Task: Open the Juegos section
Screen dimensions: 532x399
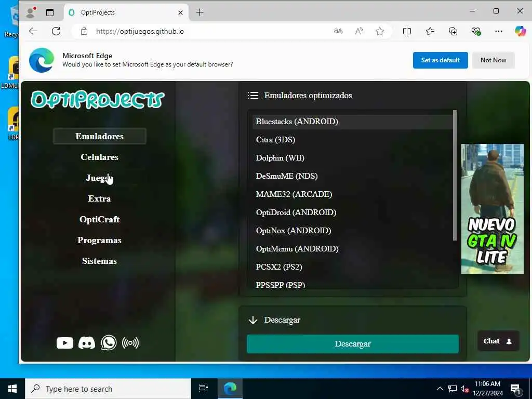Action: [99, 178]
